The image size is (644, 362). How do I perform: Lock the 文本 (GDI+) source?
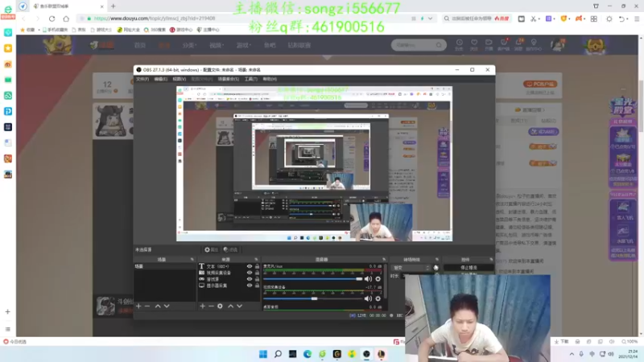(x=257, y=266)
